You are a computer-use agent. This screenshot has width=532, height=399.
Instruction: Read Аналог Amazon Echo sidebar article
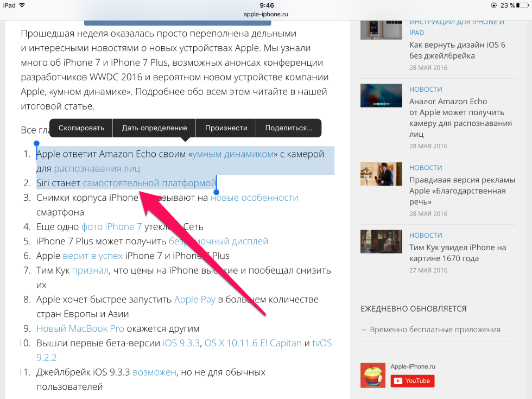tap(460, 118)
